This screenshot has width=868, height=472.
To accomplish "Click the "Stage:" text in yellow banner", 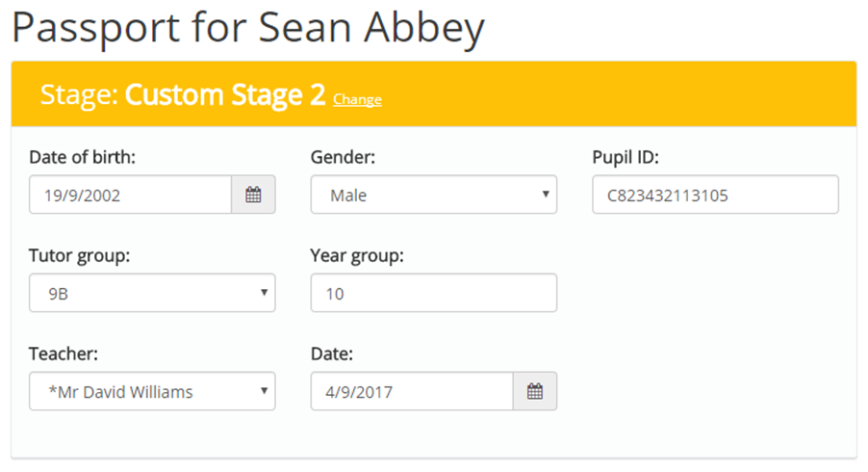I will (79, 94).
